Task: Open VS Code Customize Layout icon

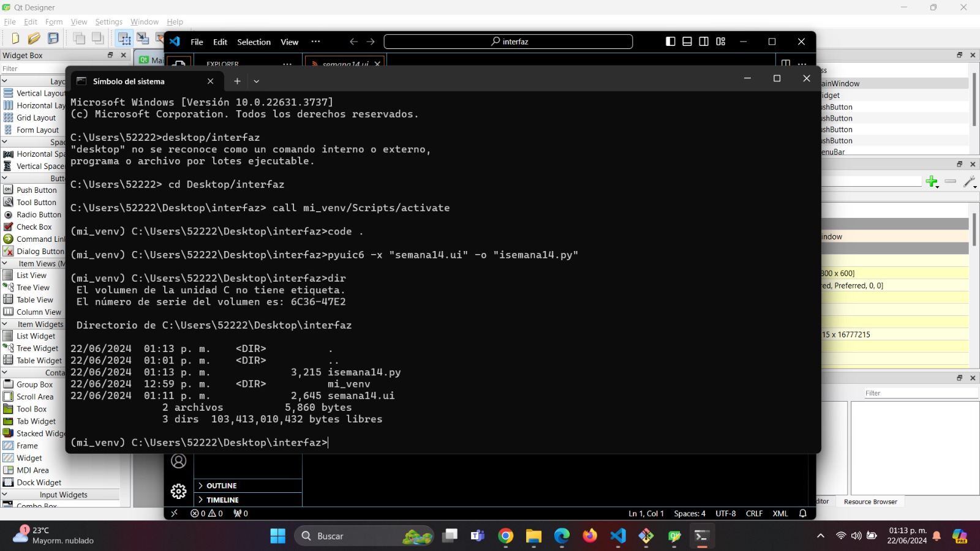Action: click(x=721, y=42)
